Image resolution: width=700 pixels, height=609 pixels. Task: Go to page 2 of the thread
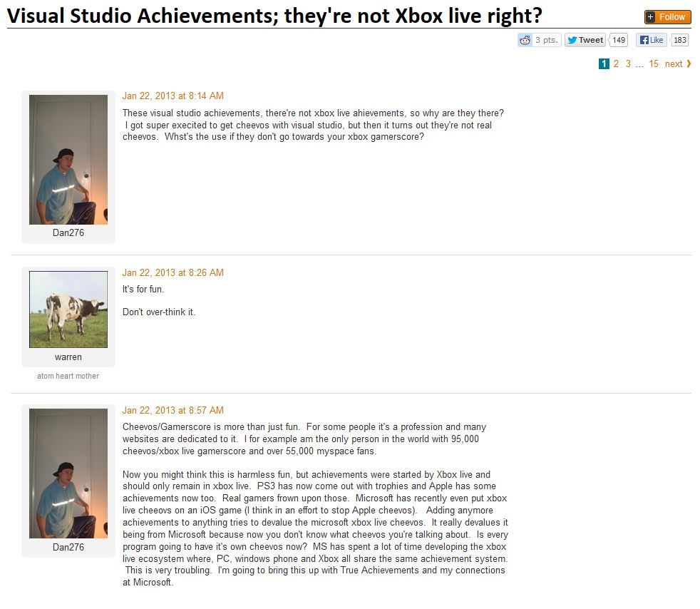(x=616, y=64)
